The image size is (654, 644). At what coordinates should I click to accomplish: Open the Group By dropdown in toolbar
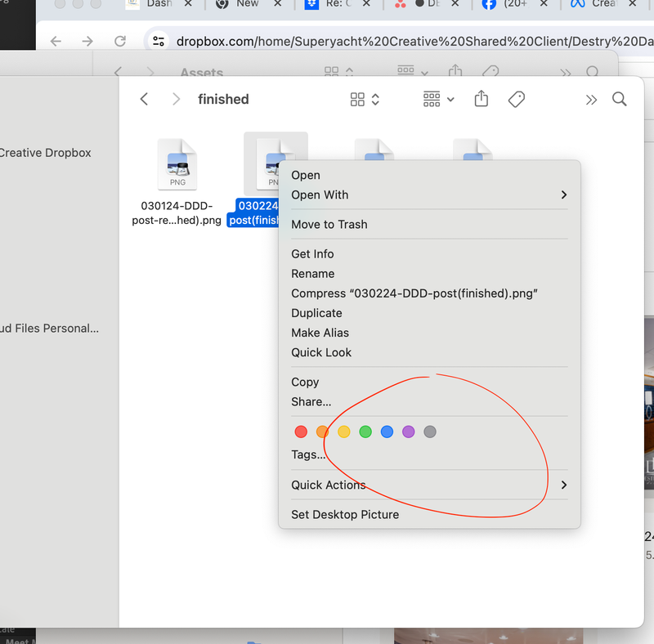tap(438, 99)
